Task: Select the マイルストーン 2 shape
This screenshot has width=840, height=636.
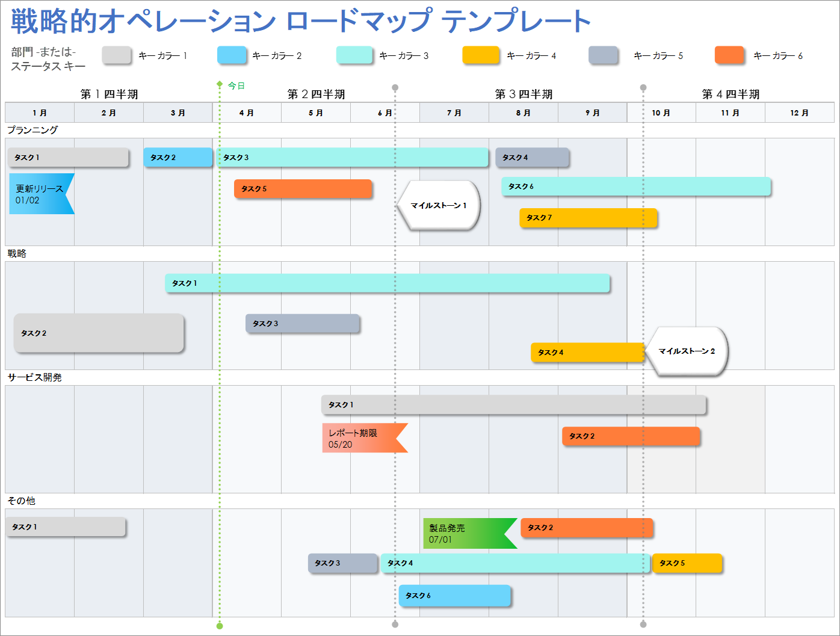Action: (687, 351)
